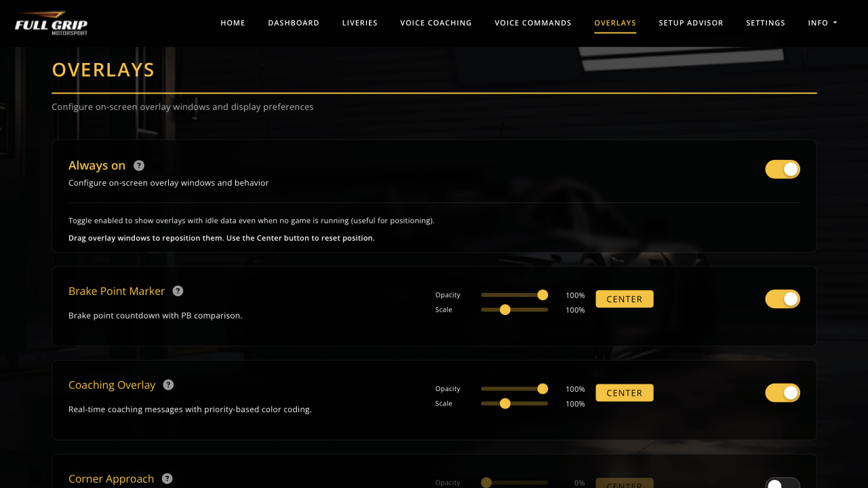Show help for Coaching Overlay
This screenshot has height=488, width=868.
click(x=168, y=385)
